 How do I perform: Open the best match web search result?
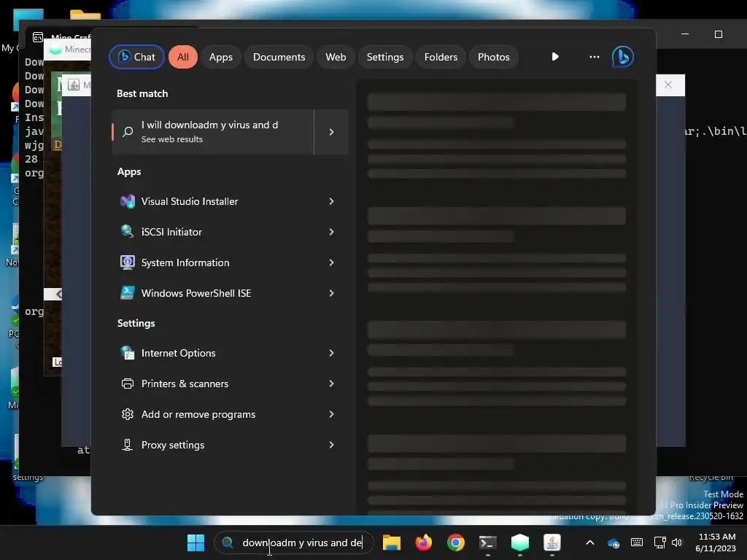click(x=213, y=132)
